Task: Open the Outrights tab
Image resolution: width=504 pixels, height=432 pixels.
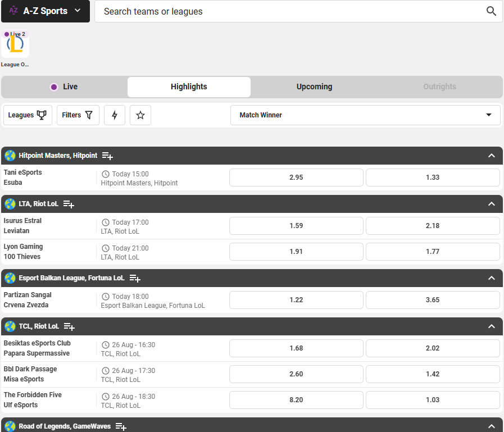Action: pyautogui.click(x=440, y=87)
